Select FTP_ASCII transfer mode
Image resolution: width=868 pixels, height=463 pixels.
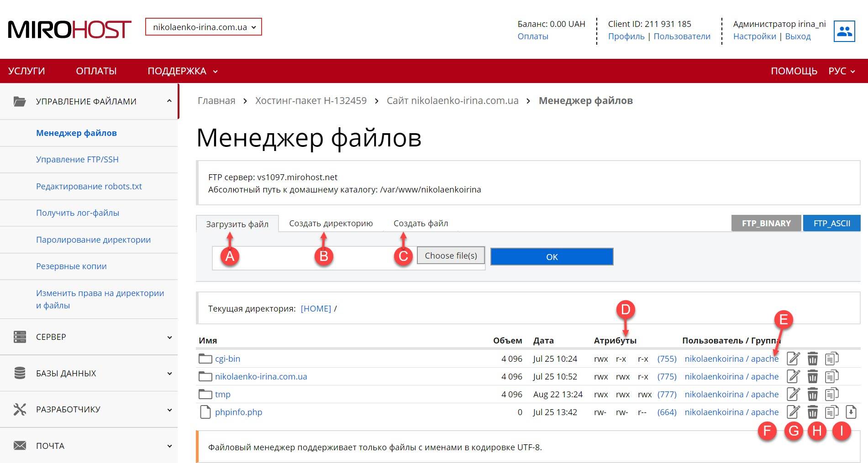832,223
